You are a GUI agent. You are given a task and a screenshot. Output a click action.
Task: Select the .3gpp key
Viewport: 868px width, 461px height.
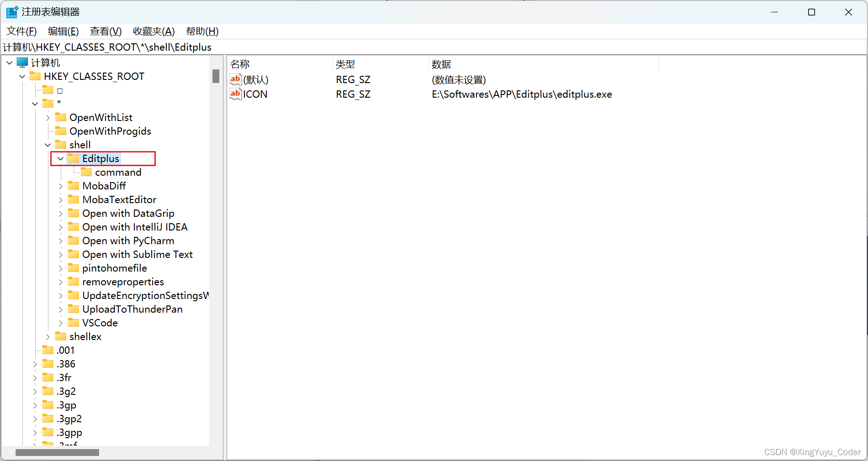click(x=69, y=433)
